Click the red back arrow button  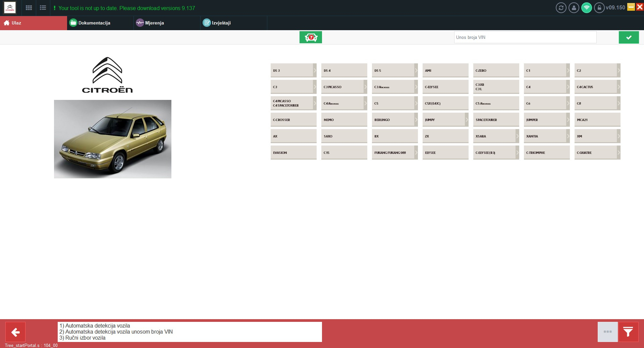(x=15, y=332)
